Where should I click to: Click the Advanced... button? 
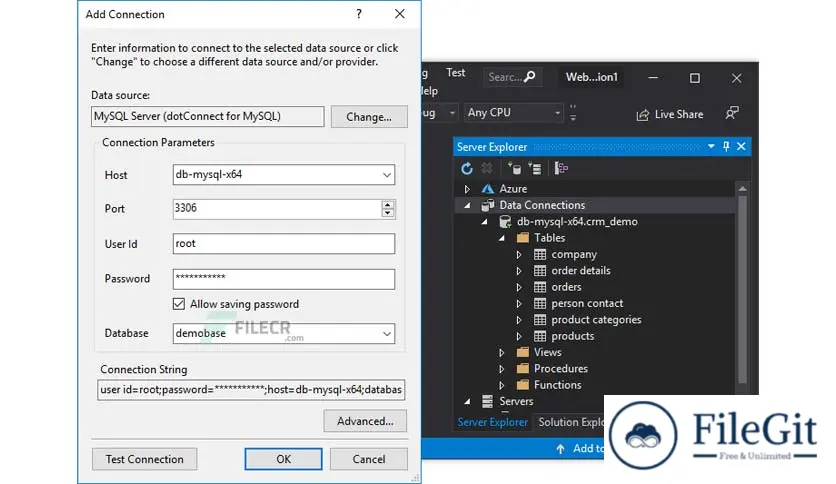click(x=365, y=421)
